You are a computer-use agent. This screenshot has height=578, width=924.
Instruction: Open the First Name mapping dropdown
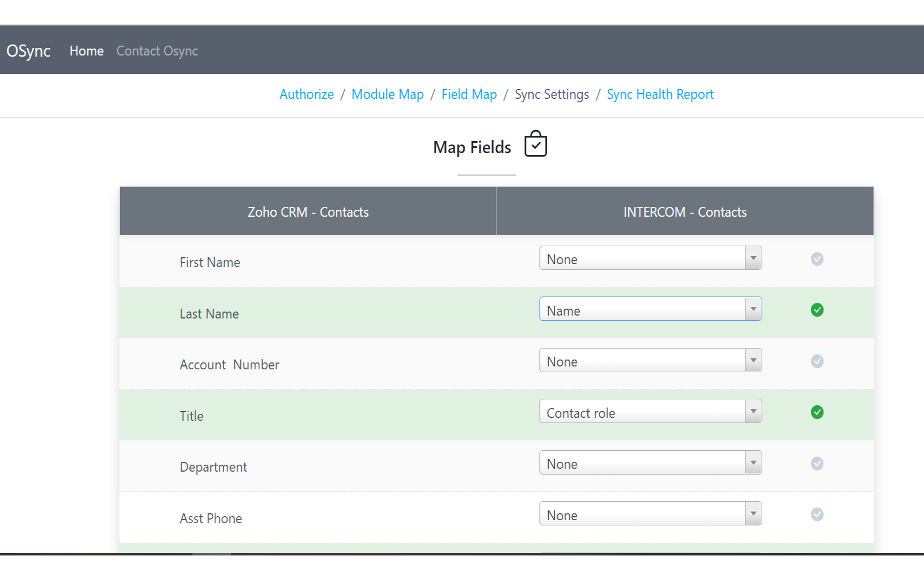[x=650, y=258]
